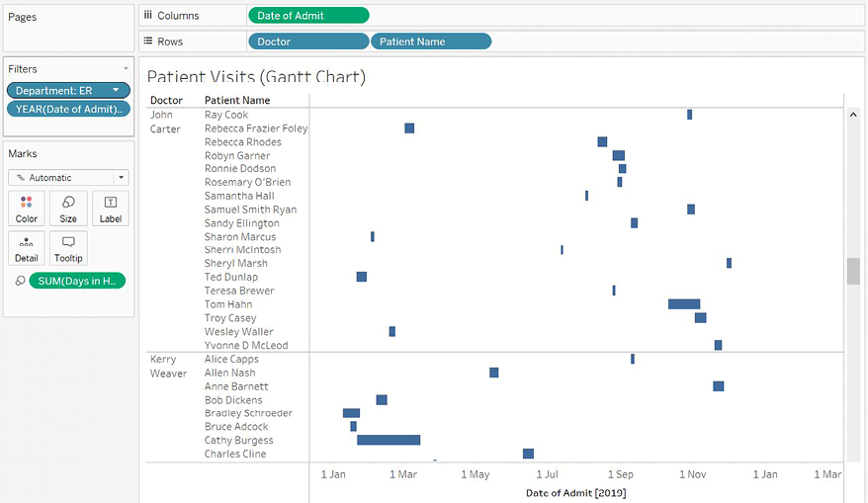
Task: Click Tom Hahn's Gantt bar
Action: coord(683,304)
